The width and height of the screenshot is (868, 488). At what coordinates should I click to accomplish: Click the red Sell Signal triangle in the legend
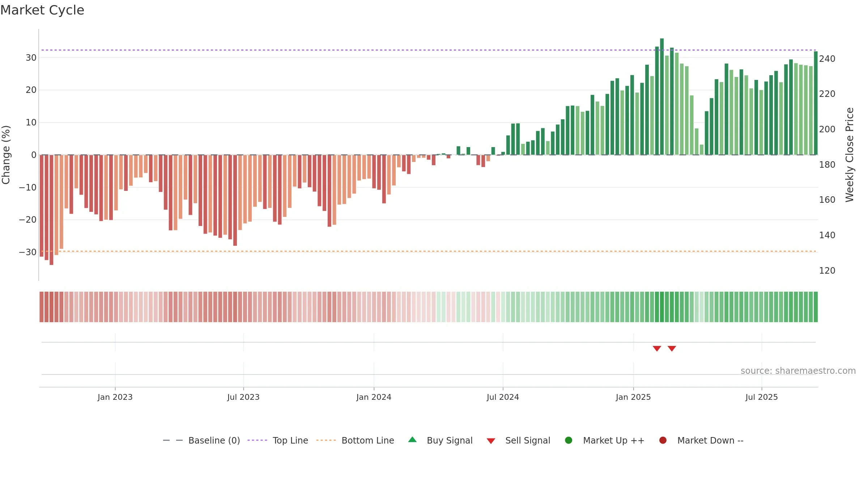(x=491, y=441)
